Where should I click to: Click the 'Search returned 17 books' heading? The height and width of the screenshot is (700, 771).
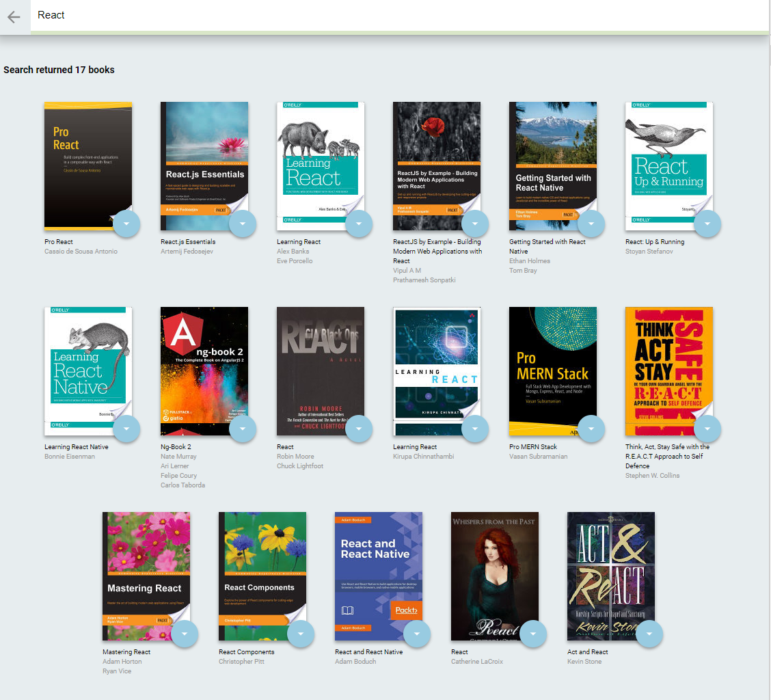[x=59, y=70]
